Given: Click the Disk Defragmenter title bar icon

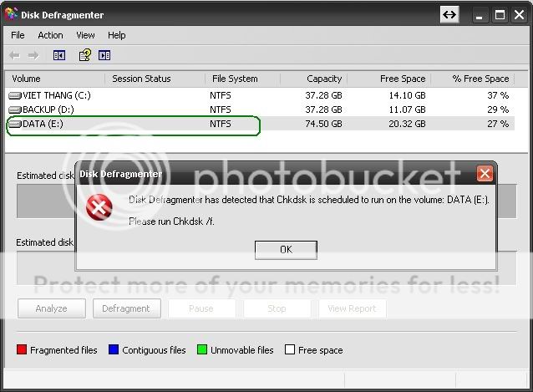Looking at the screenshot, I should [12, 15].
